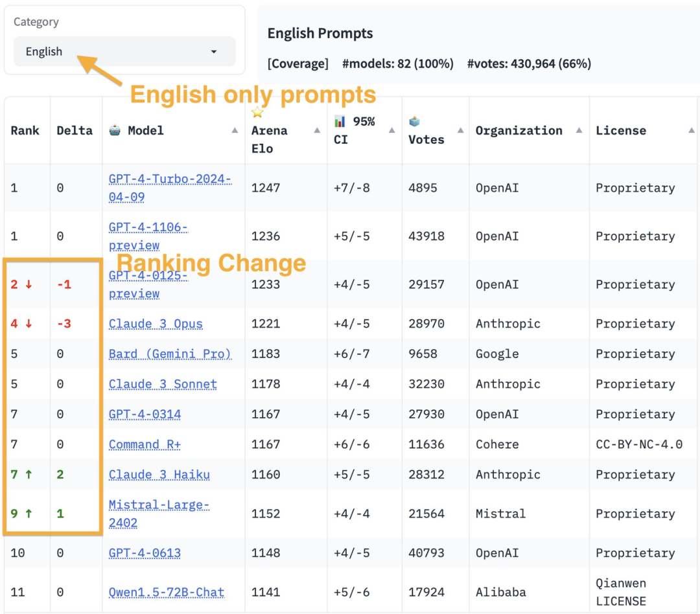
Task: Click the star icon above Arena Elo
Action: click(x=257, y=113)
